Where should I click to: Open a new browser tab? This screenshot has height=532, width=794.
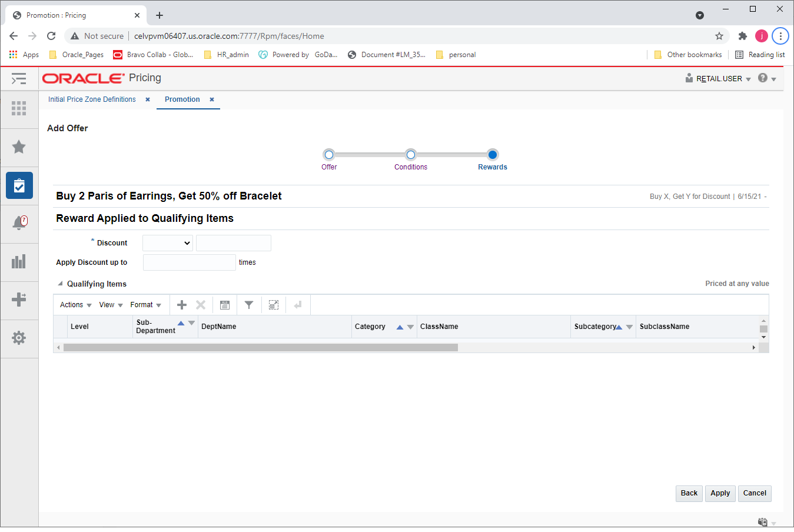pos(160,15)
